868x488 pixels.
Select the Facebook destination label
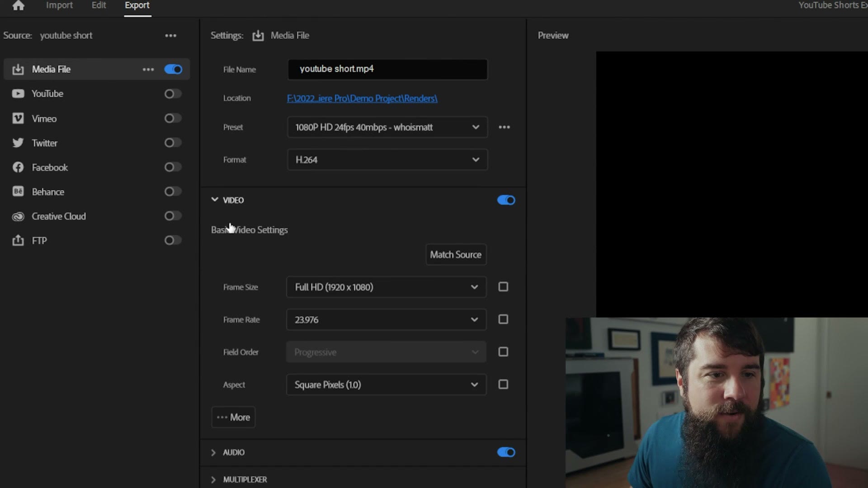[x=50, y=167]
